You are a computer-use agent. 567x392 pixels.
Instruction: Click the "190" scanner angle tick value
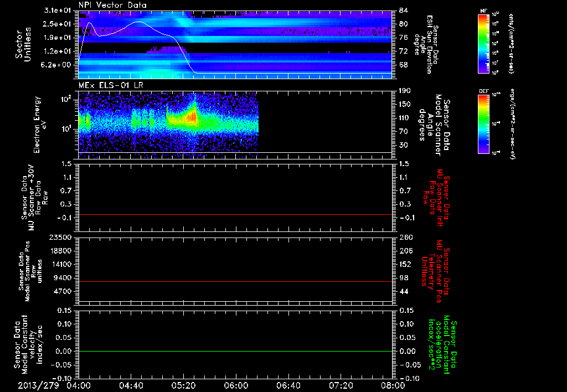click(405, 91)
